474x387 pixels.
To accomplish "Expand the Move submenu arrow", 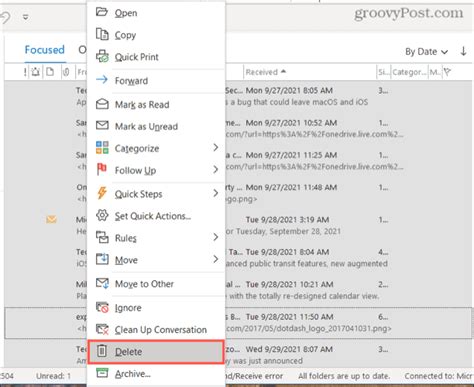I will (x=216, y=259).
